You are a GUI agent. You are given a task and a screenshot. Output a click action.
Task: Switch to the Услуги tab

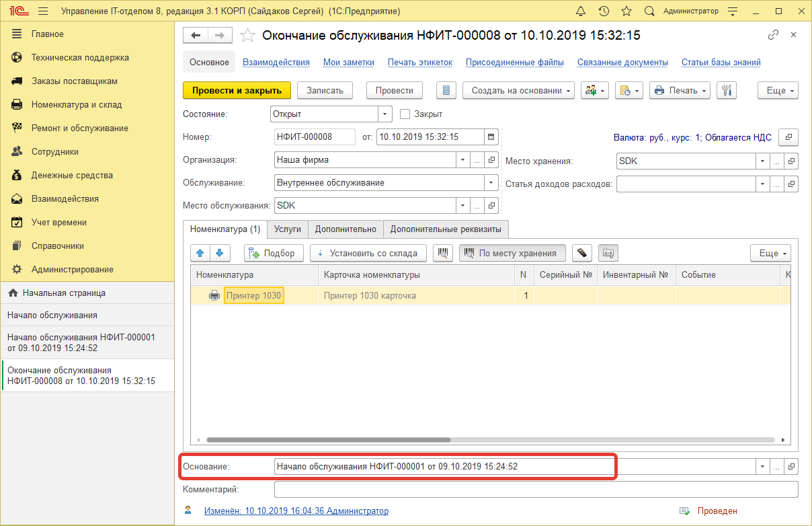coord(288,229)
